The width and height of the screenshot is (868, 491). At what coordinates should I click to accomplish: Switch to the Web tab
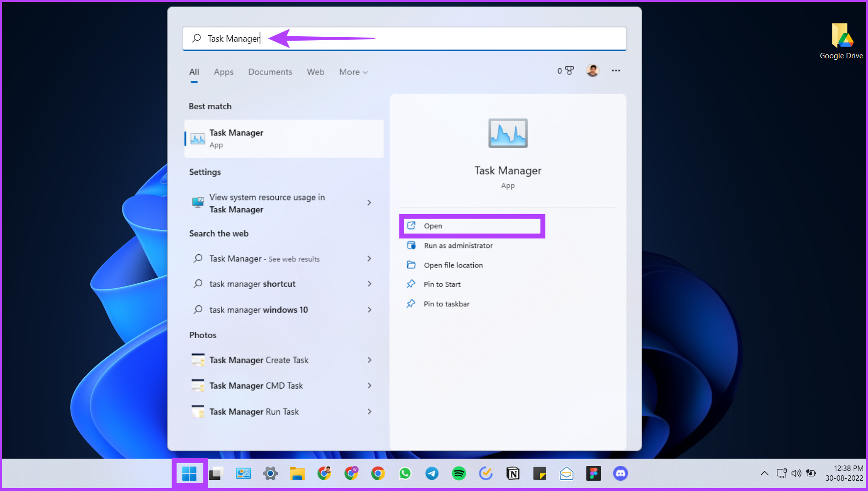pos(315,72)
